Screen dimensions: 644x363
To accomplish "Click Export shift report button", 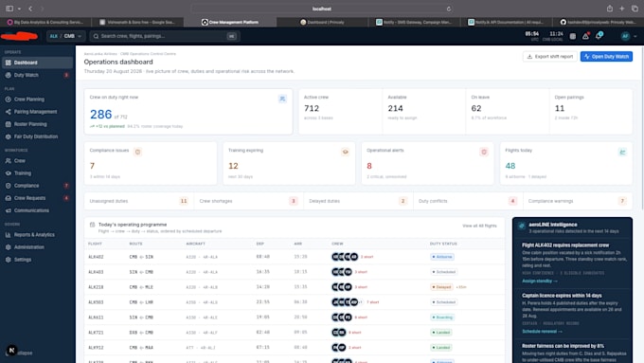I will click(x=550, y=56).
